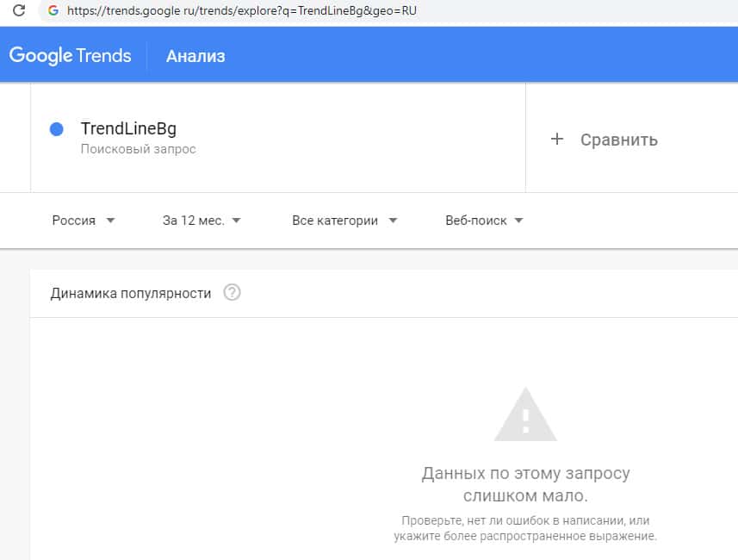Edit the TrendLineBg search term

128,129
